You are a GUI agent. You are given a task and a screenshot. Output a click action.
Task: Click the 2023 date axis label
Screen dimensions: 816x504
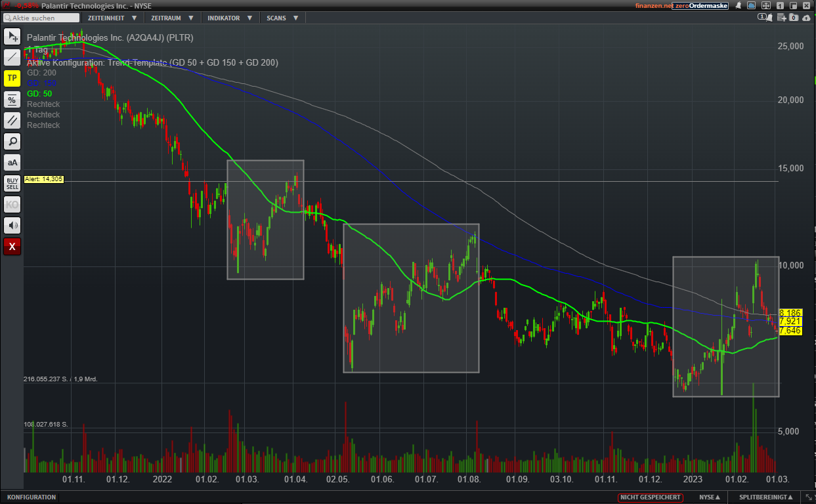693,479
